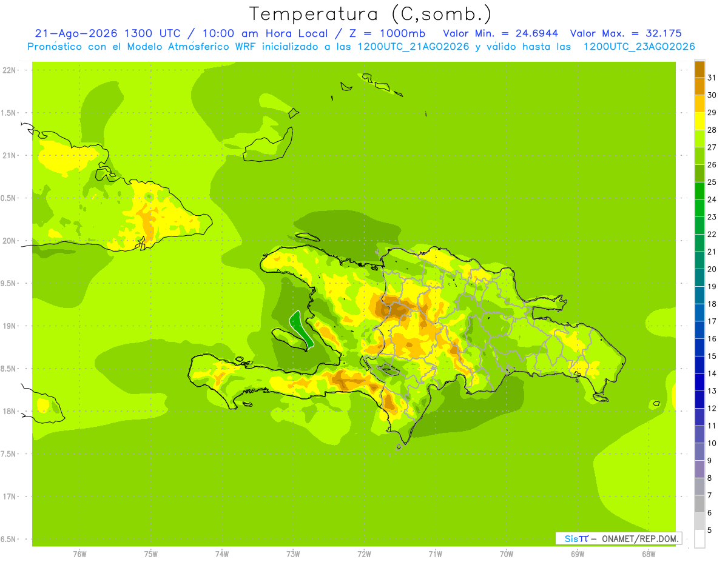728x562 pixels.
Task: Click the '75W' longitude label
Action: click(x=151, y=554)
